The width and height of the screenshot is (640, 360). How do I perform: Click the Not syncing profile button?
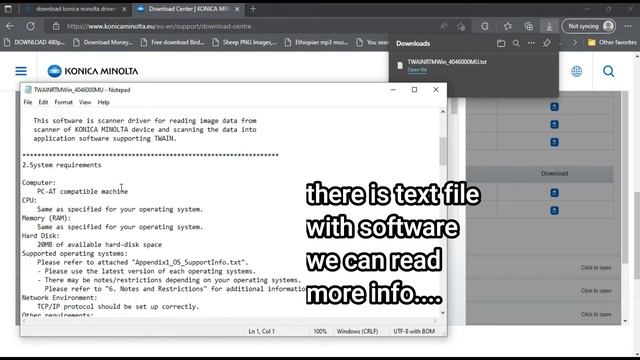point(589,27)
